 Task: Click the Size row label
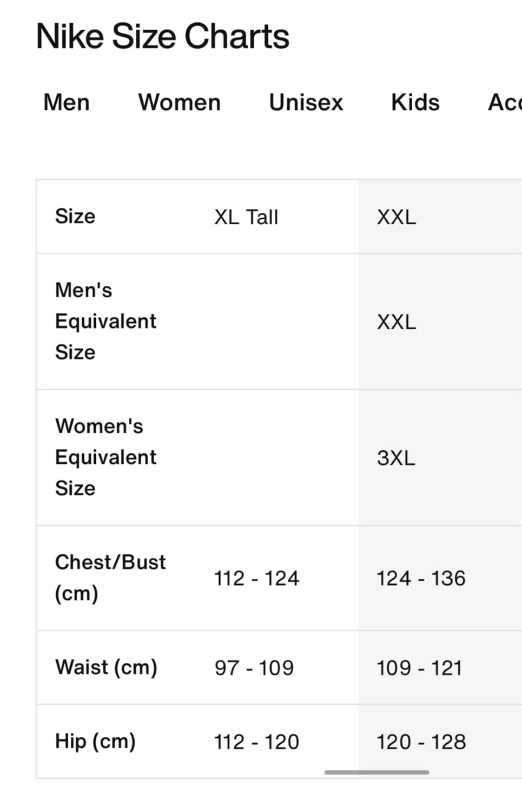(75, 216)
